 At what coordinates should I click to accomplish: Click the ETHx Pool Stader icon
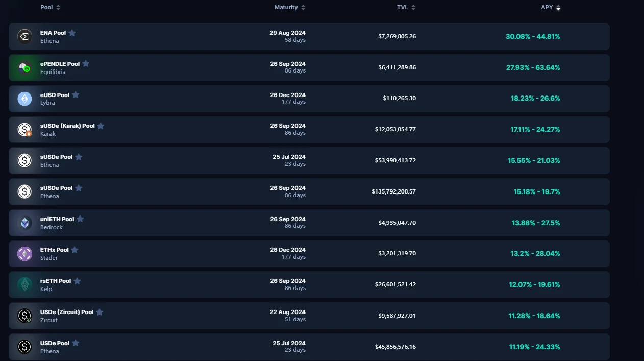(24, 254)
